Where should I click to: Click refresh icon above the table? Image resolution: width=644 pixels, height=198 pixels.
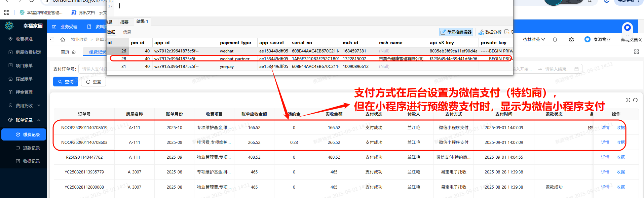pyautogui.click(x=635, y=100)
